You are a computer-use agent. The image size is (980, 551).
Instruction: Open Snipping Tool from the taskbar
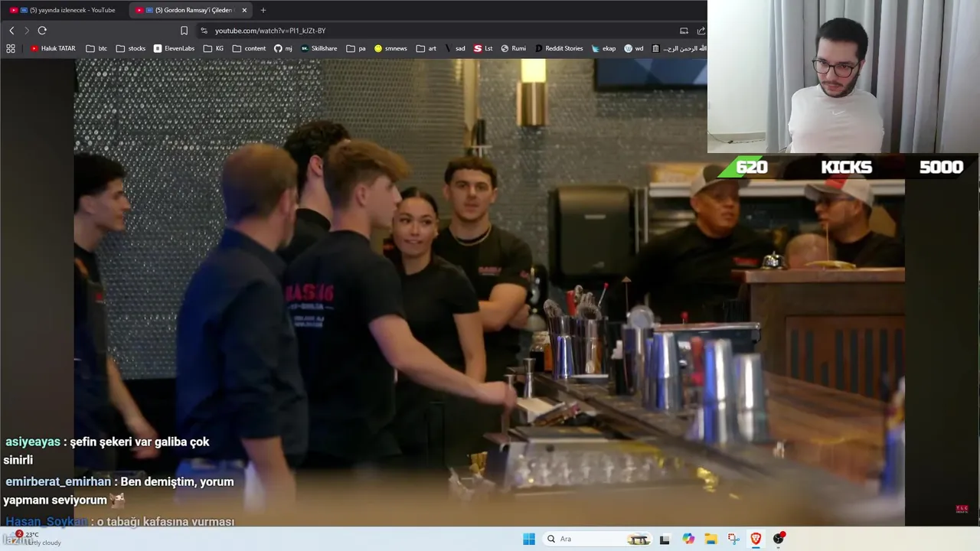tap(733, 539)
